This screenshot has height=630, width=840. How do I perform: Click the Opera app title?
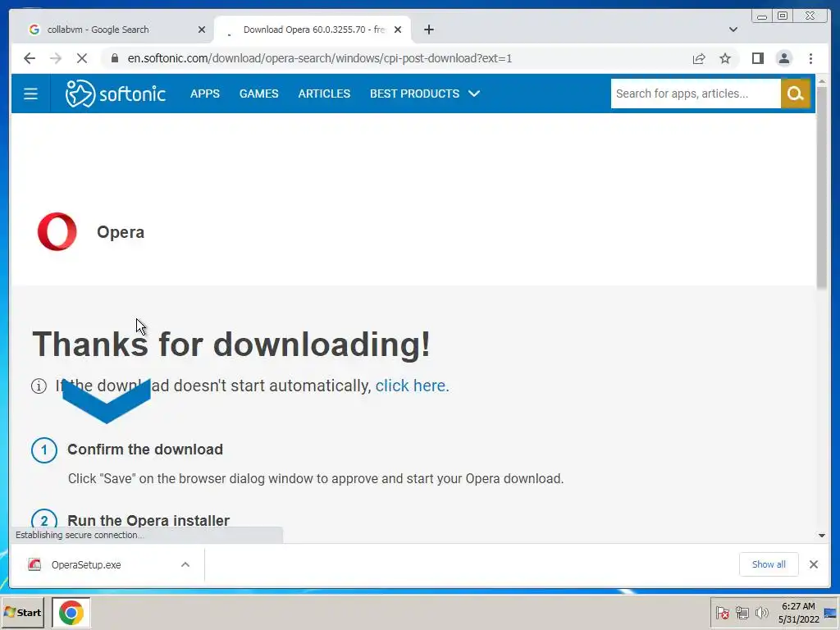121,232
